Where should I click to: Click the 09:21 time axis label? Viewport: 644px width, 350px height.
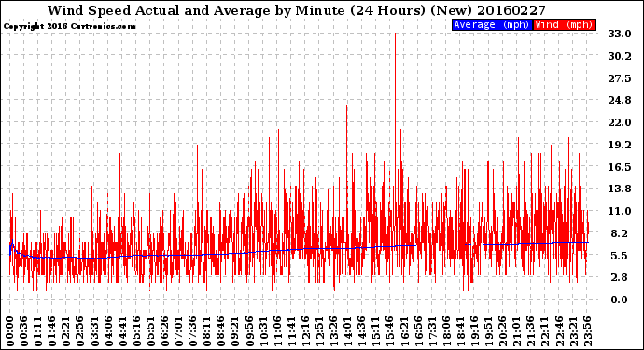pos(235,331)
